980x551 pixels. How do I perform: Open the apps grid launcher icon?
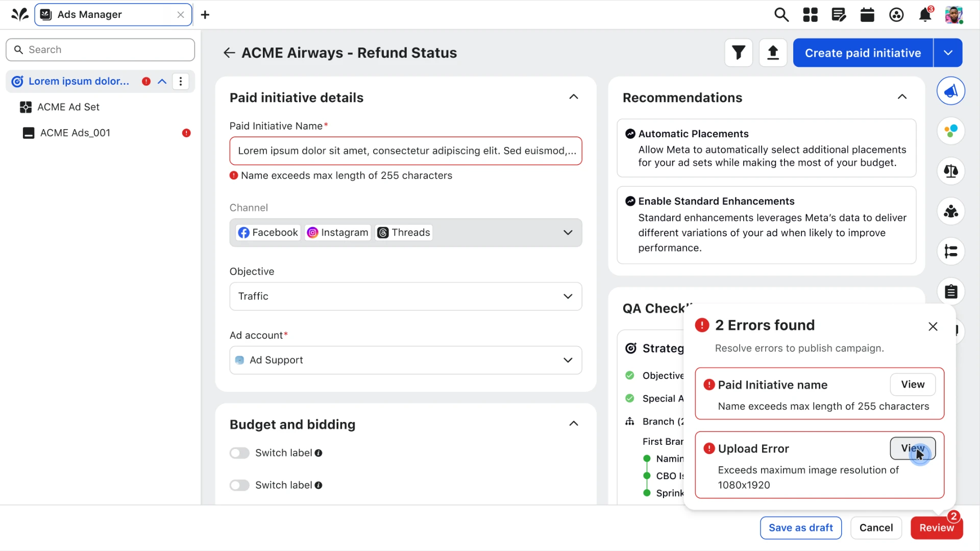810,15
